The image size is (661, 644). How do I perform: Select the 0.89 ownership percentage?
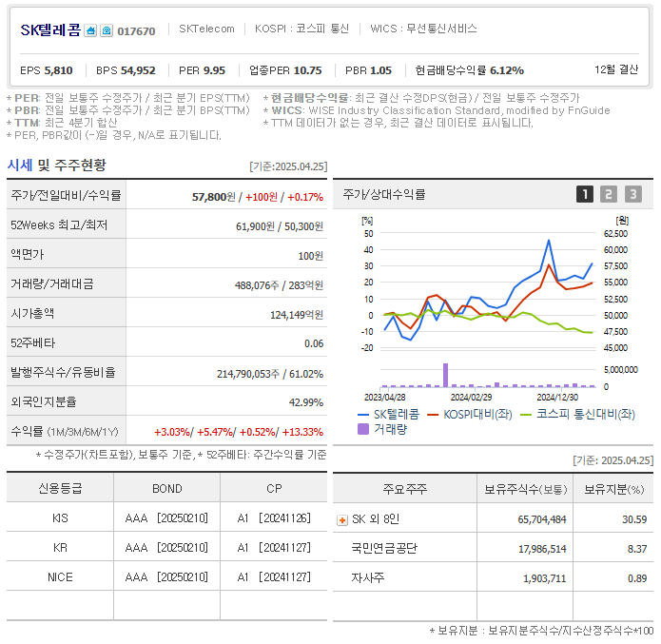(x=637, y=579)
